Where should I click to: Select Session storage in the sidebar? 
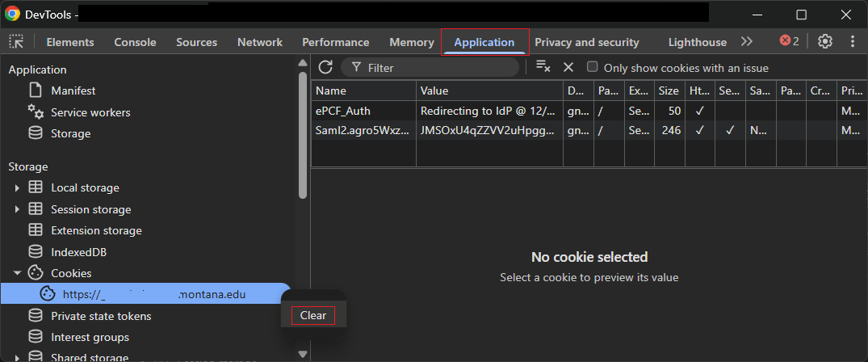[x=90, y=209]
